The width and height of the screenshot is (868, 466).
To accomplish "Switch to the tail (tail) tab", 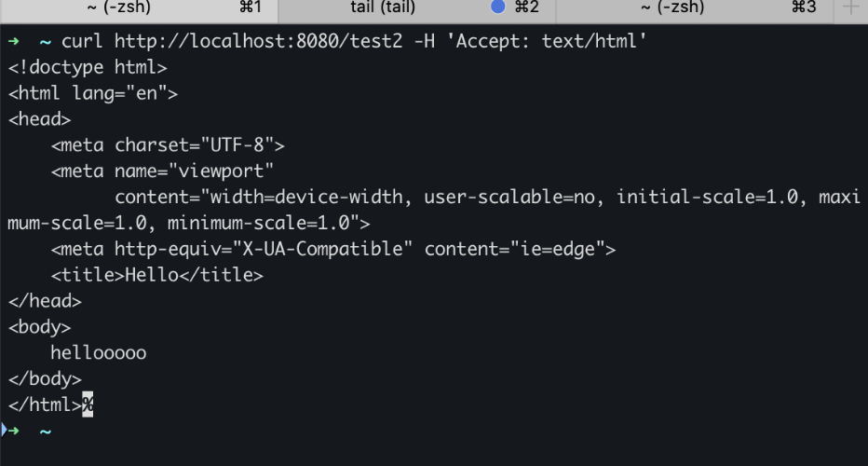I will (x=383, y=8).
